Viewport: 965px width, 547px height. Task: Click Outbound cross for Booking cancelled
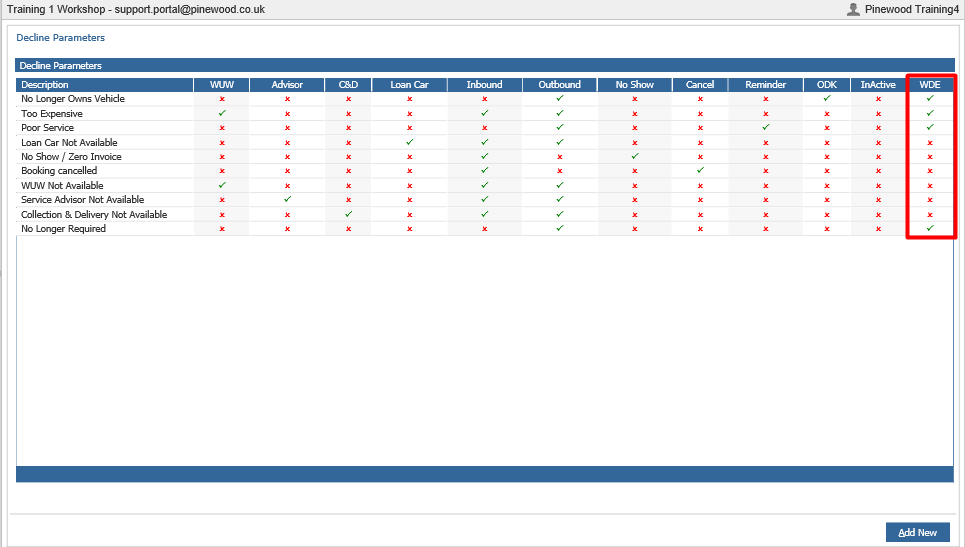(559, 171)
